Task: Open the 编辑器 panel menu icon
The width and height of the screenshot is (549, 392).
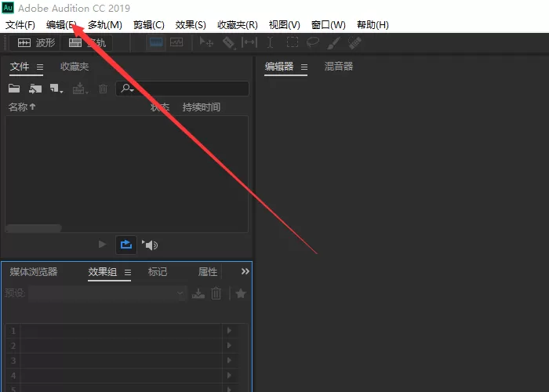Action: (304, 67)
